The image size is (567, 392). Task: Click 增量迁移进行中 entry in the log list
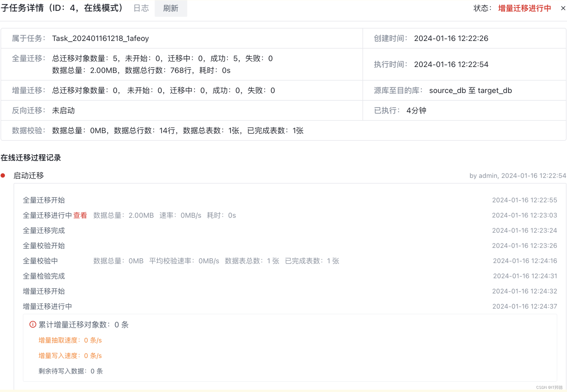tap(47, 307)
